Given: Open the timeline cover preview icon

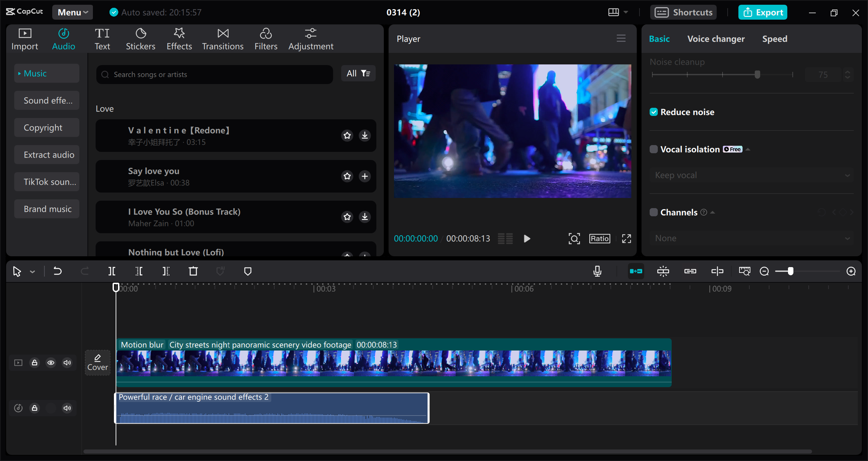Looking at the screenshot, I should click(745, 271).
